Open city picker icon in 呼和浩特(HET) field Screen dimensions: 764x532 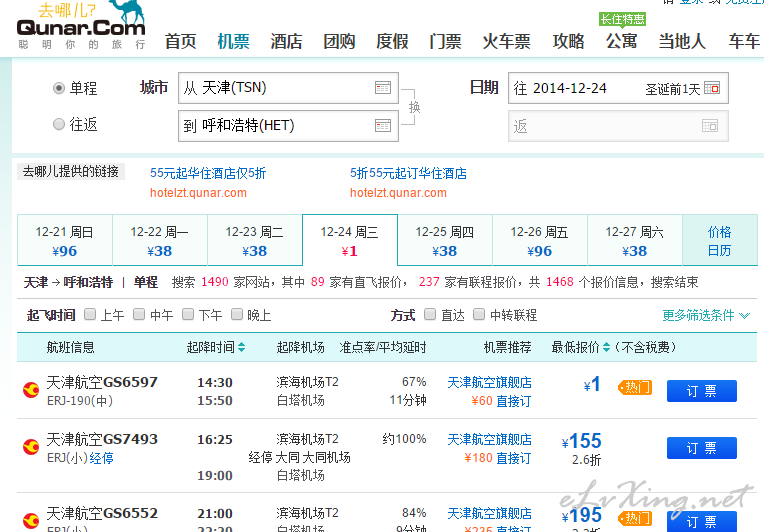click(x=383, y=126)
